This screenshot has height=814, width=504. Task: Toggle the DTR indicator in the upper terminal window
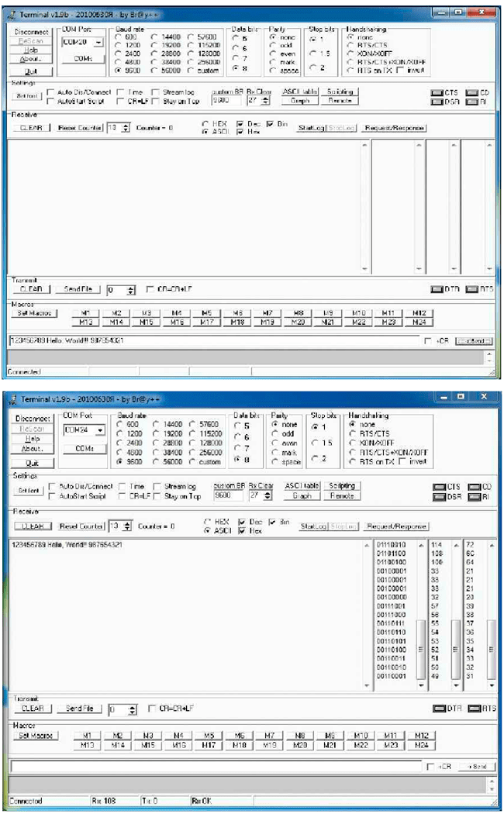click(x=436, y=289)
